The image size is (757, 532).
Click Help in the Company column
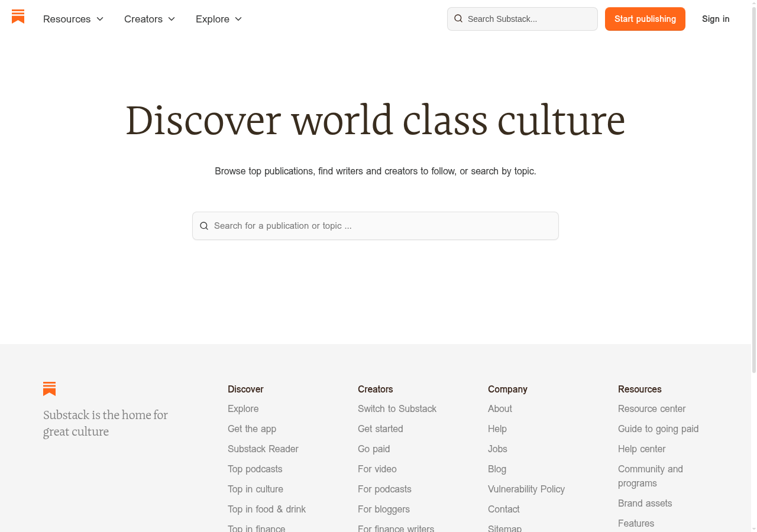click(497, 429)
